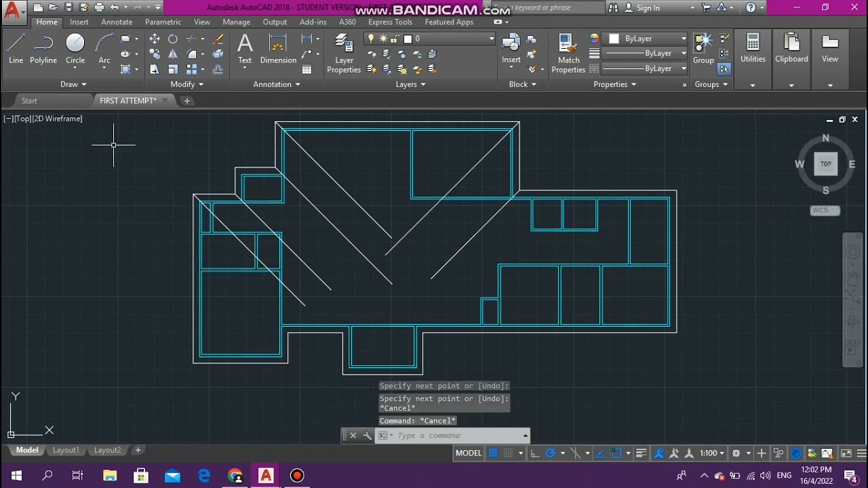Open the Text annotation tool

245,49
